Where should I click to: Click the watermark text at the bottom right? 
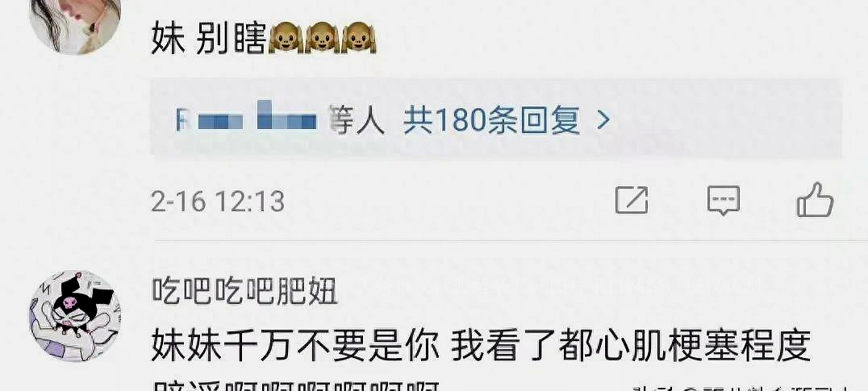(x=740, y=387)
